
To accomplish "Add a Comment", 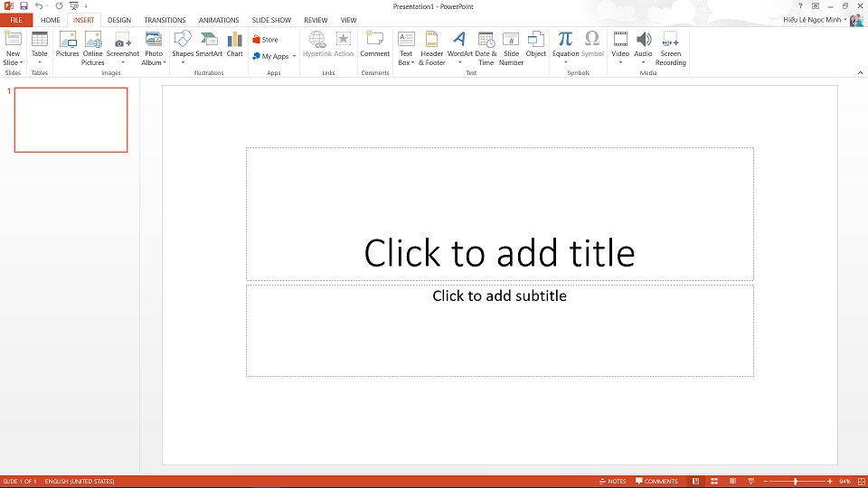I will (x=374, y=44).
